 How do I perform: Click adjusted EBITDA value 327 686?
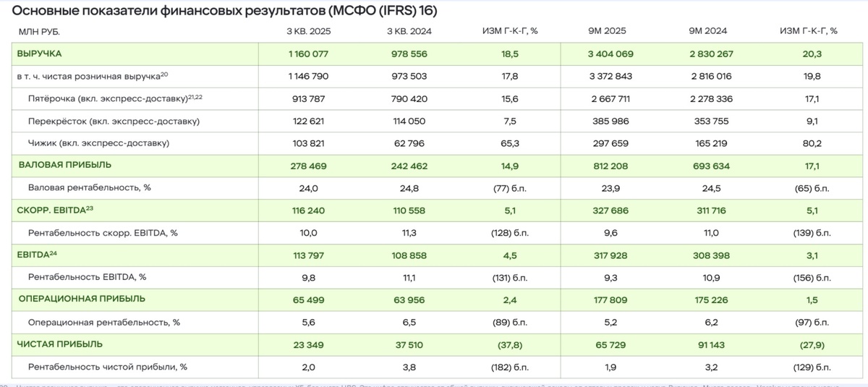612,210
